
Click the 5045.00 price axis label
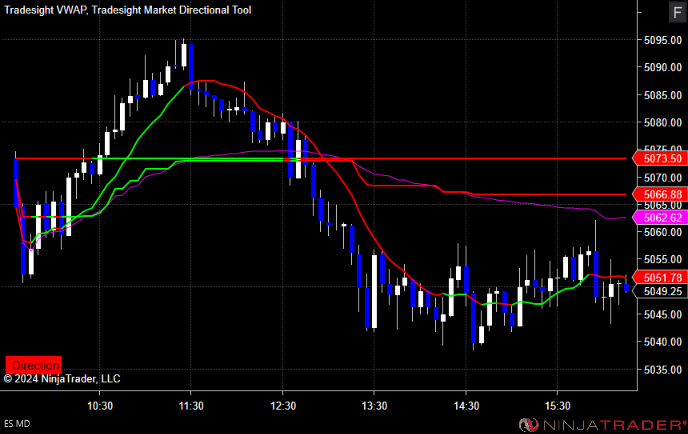(x=663, y=314)
